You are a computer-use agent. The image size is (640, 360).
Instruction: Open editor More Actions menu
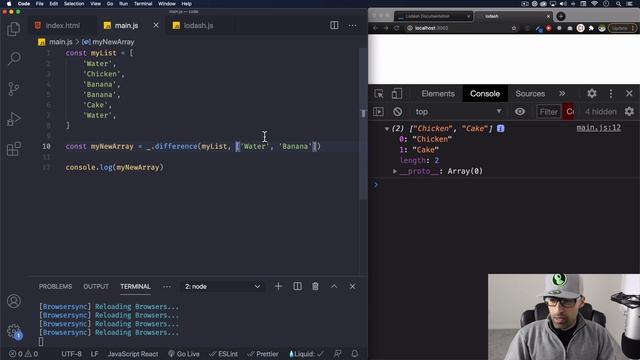coord(353,25)
